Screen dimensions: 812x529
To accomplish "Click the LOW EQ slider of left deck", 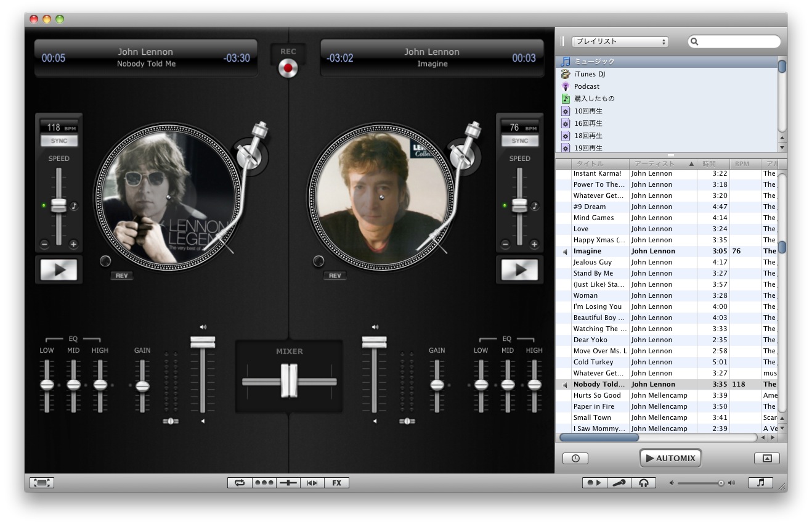I will [47, 385].
